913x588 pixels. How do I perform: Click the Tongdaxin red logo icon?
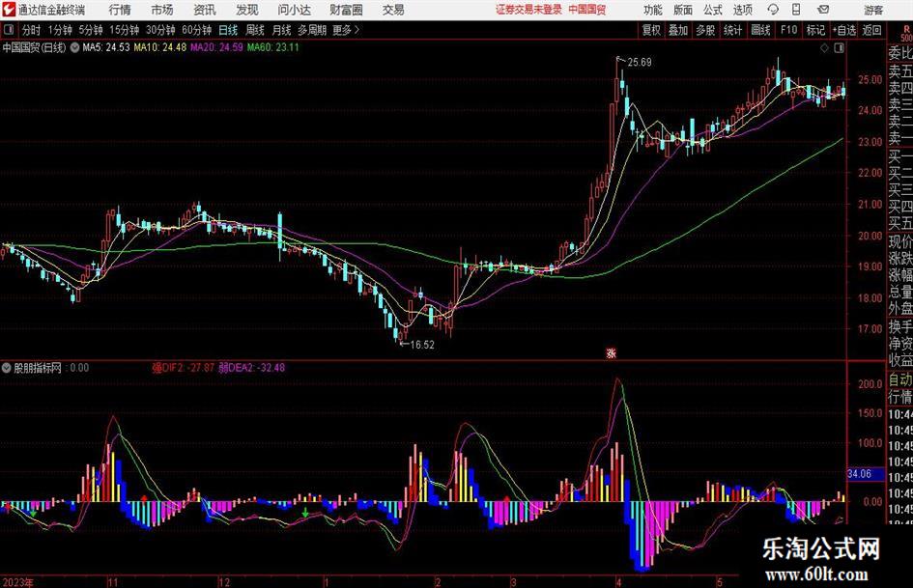9,10
